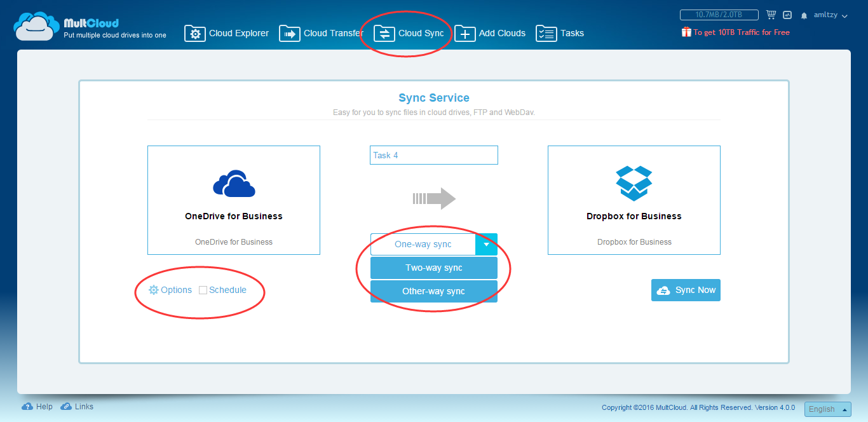The height and width of the screenshot is (422, 868).
Task: Click the Sync Service heading
Action: (x=434, y=98)
